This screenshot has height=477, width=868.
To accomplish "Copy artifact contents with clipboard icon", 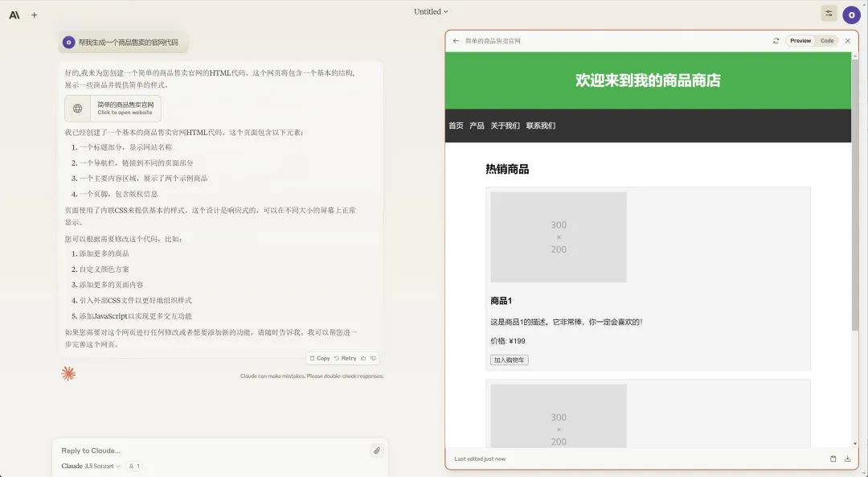I will (x=833, y=458).
